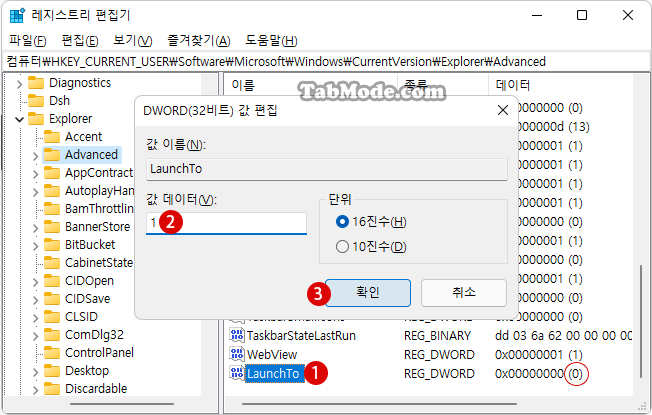652x415 pixels.
Task: Click the Advanced folder icon
Action: 52,155
